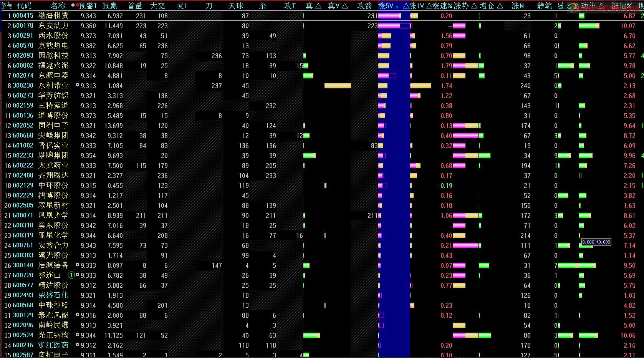Viewport: 644px width, 358px height.
Task: Select the stock name 京能热电
Action: (x=53, y=46)
